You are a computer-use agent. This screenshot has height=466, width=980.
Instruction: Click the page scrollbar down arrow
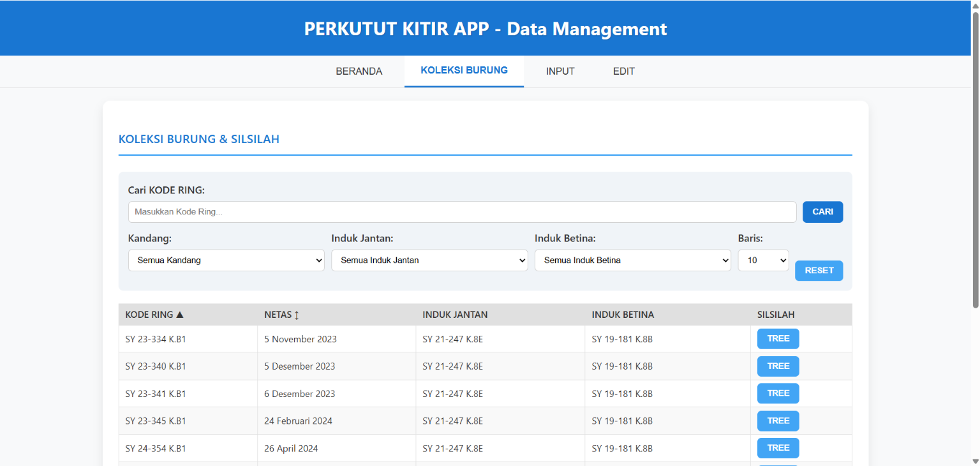tap(974, 461)
